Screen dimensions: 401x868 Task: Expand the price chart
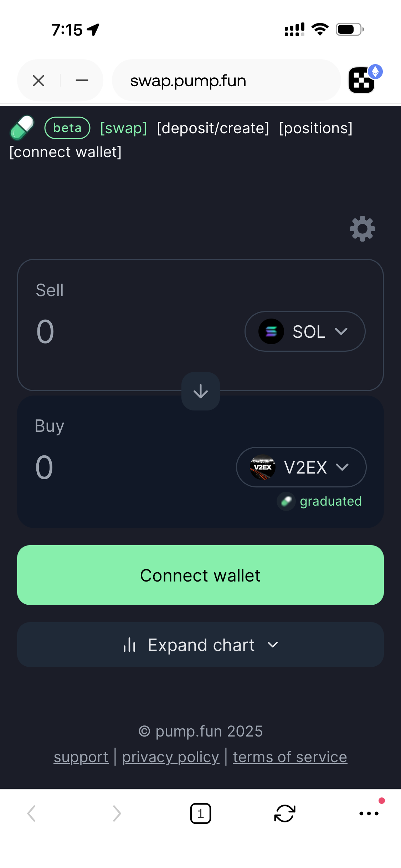coord(200,645)
